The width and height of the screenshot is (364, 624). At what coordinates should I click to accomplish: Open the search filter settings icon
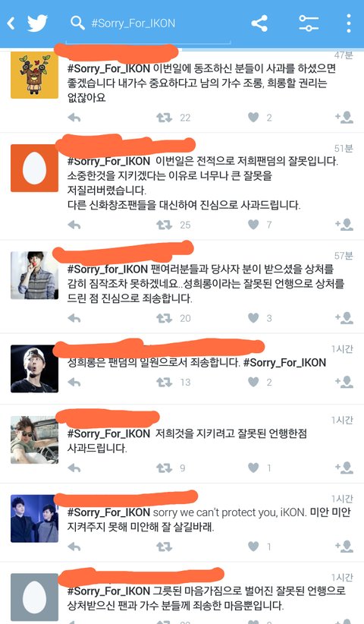pos(309,23)
